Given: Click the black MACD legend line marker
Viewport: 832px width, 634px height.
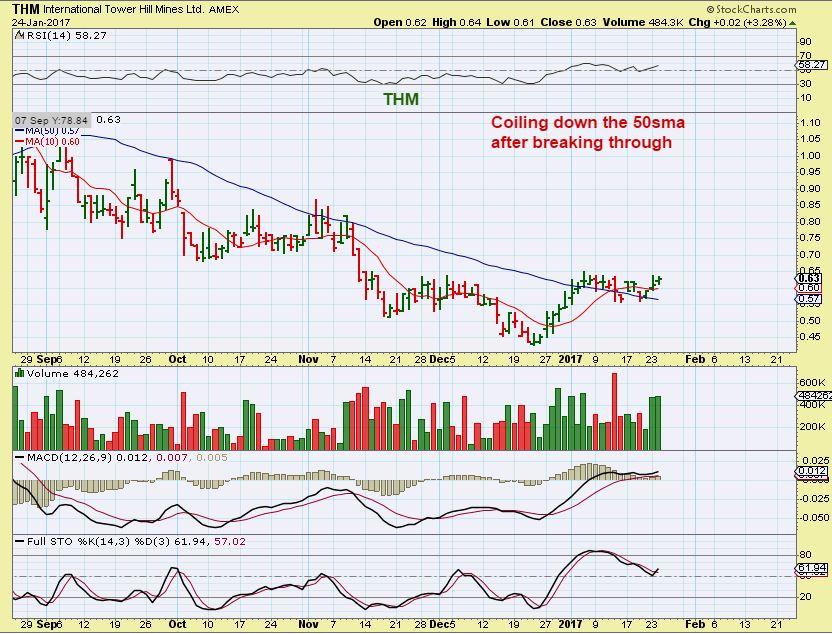Looking at the screenshot, I should [20, 457].
